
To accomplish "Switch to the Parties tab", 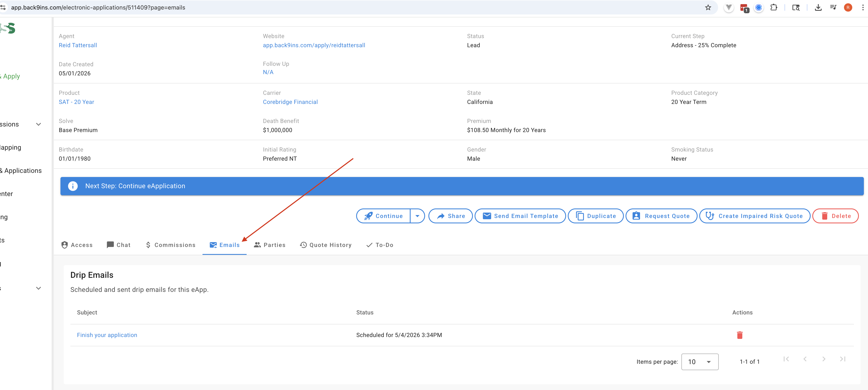I will (x=270, y=245).
